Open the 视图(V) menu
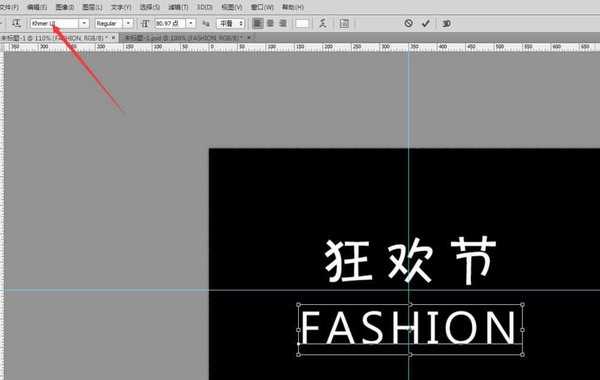Viewport: 600px width, 380px height. tap(232, 7)
